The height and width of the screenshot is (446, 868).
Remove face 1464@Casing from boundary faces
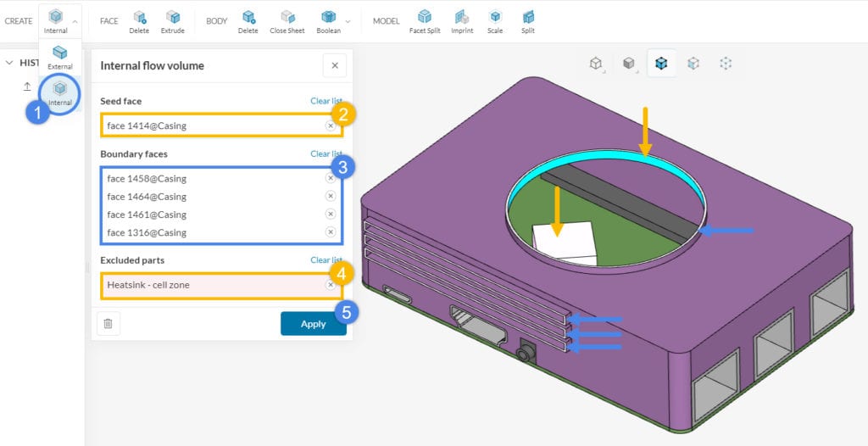pyautogui.click(x=331, y=196)
